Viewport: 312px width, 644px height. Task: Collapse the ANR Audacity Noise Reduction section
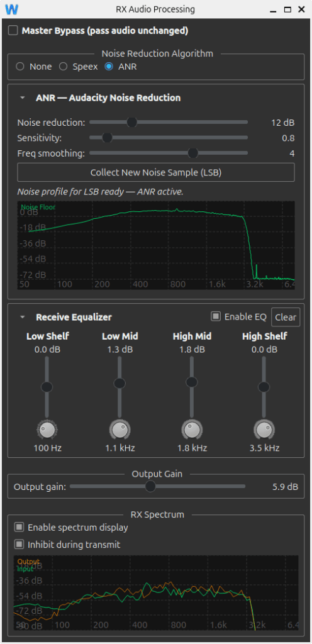tap(23, 98)
